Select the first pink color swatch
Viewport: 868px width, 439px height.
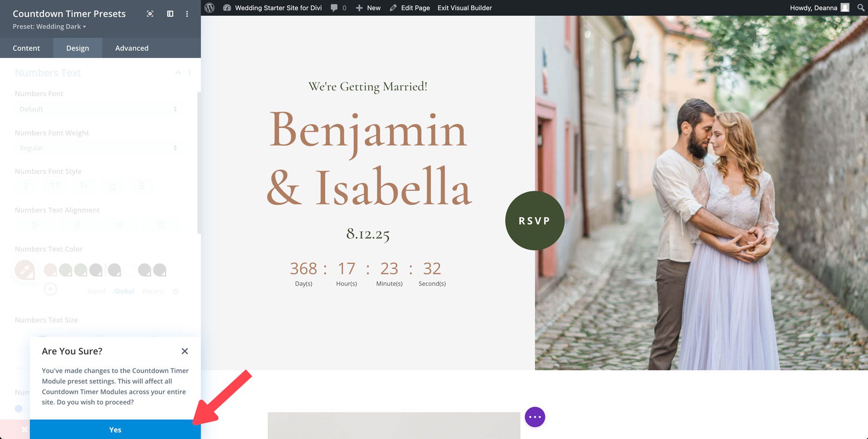point(51,270)
